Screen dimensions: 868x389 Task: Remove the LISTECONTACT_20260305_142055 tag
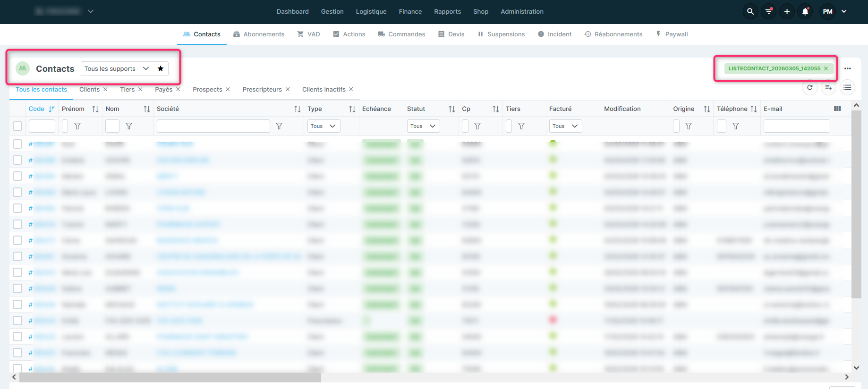[x=826, y=69]
